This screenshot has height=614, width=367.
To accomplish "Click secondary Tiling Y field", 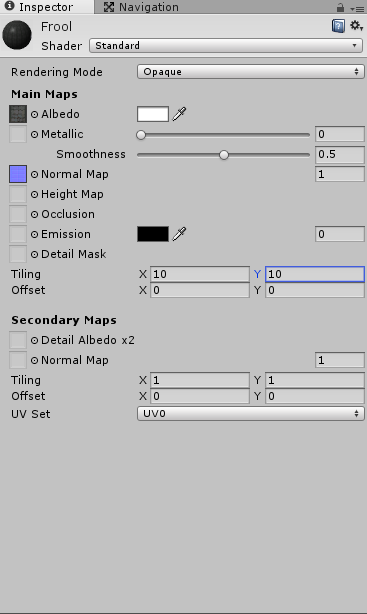I will [x=315, y=380].
